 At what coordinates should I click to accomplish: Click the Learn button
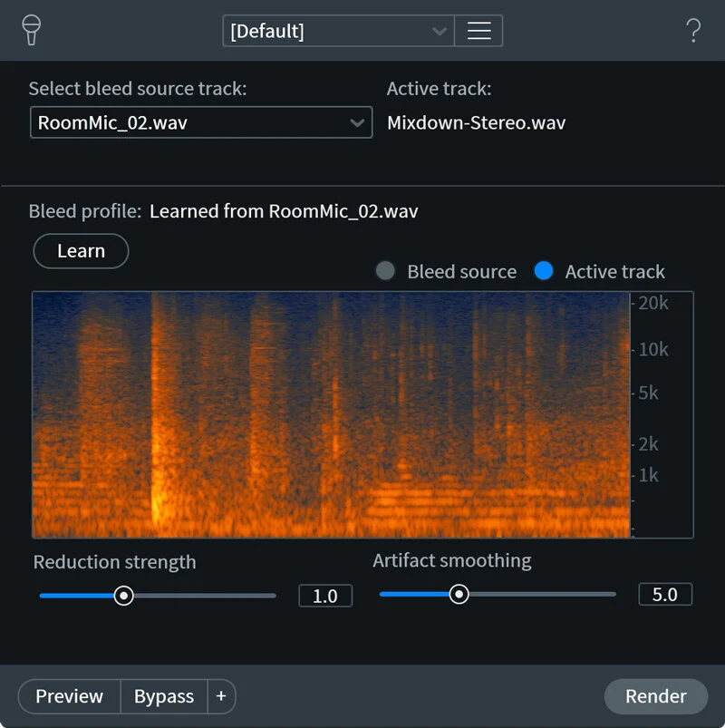pyautogui.click(x=81, y=251)
